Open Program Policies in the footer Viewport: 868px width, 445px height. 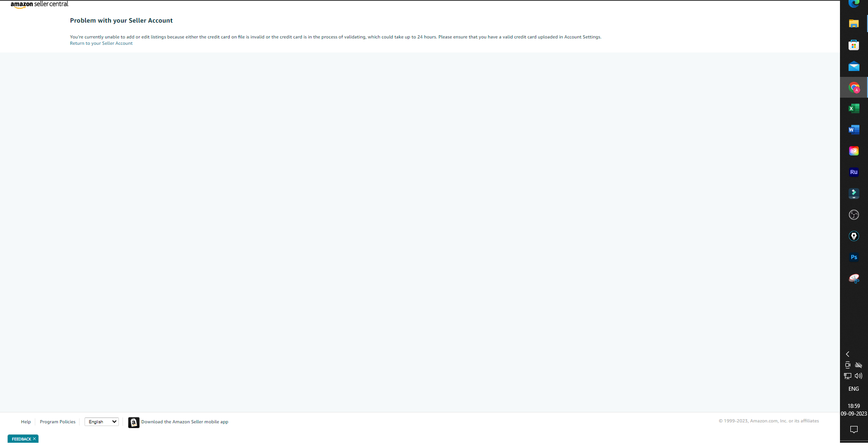tap(57, 422)
